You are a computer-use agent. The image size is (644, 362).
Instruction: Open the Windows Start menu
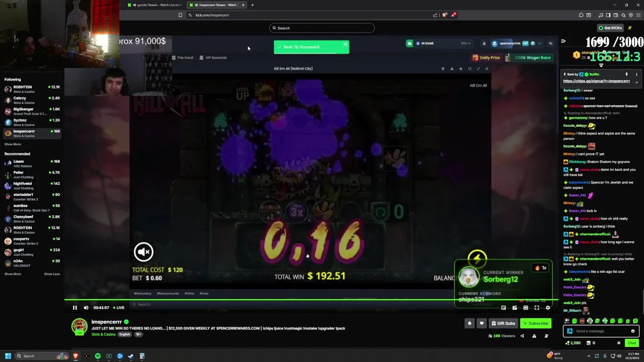pos(8,356)
